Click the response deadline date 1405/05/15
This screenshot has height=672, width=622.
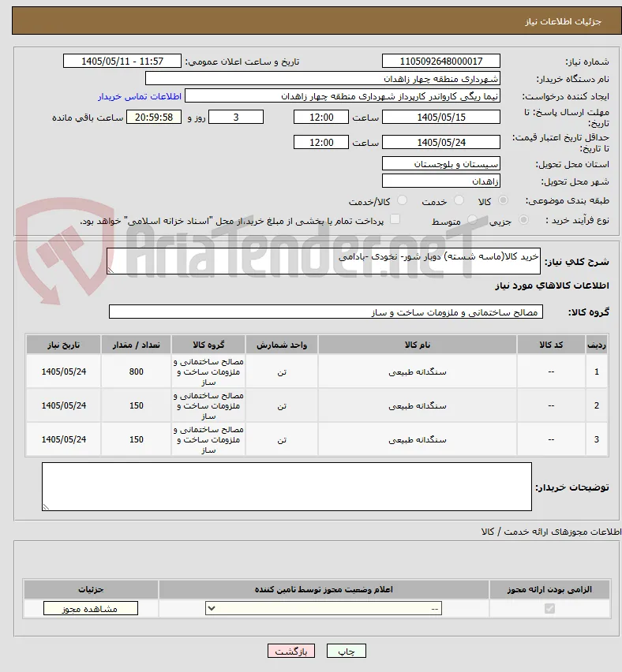tap(441, 117)
